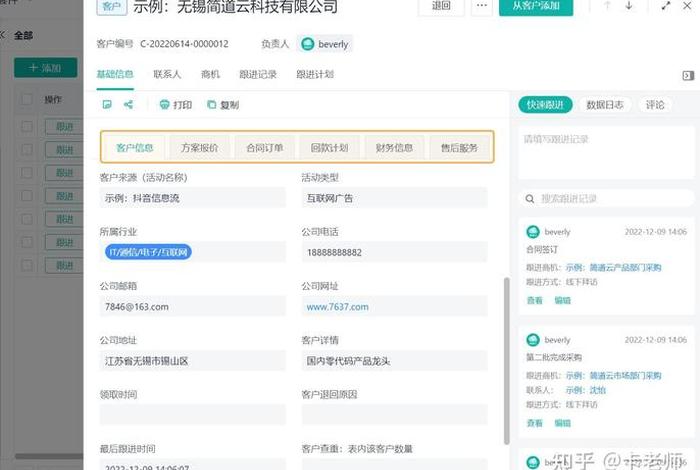Open the www.7637.com website link
This screenshot has width=700, height=470.
click(x=338, y=307)
